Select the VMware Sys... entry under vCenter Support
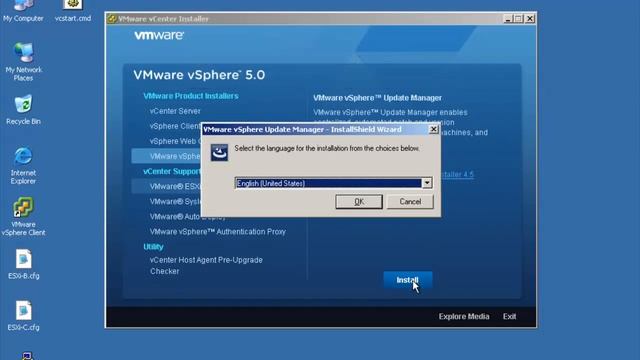 pos(175,202)
